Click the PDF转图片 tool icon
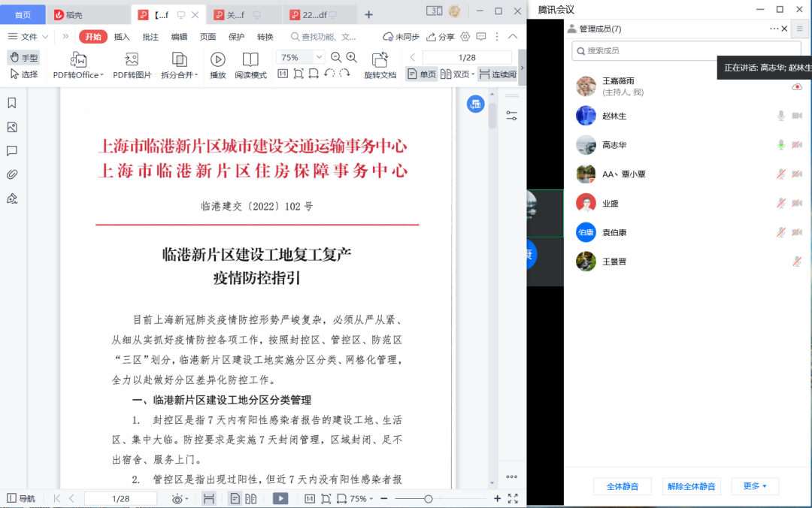Screen dimensions: 812x508 (x=132, y=60)
